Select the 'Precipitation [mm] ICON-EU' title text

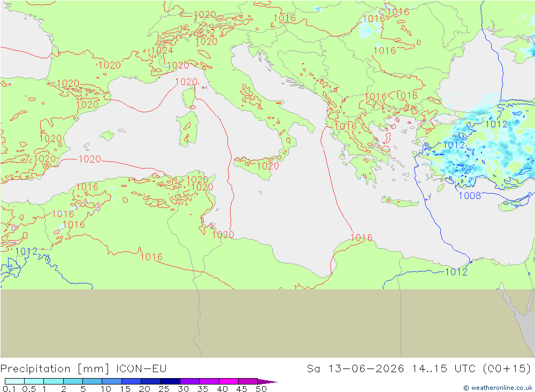(x=83, y=369)
